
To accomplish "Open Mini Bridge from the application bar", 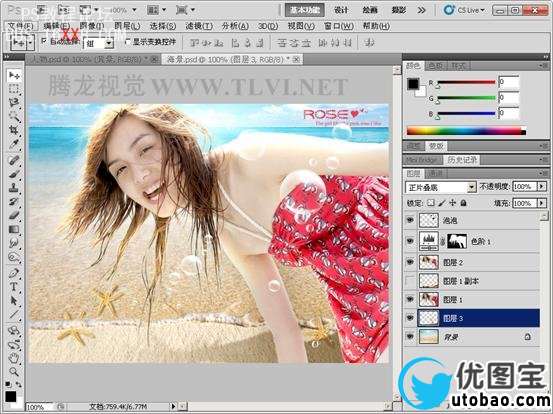I will click(63, 10).
